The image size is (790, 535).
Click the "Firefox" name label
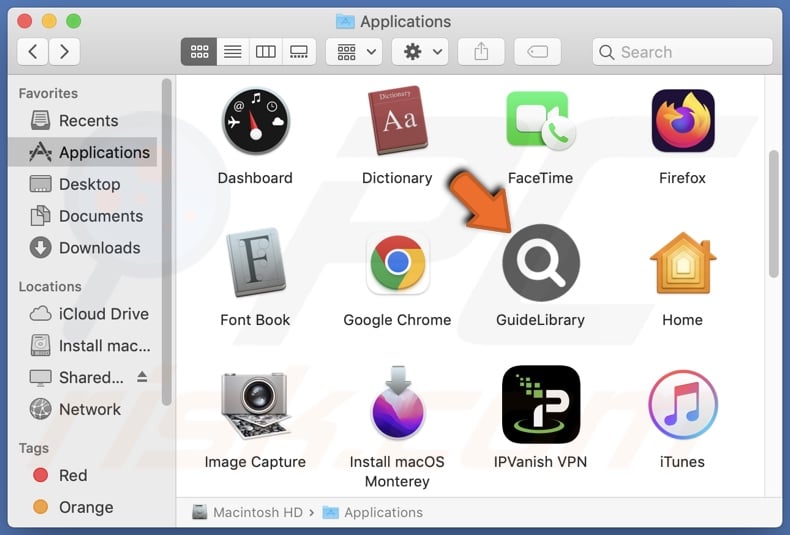tap(683, 178)
